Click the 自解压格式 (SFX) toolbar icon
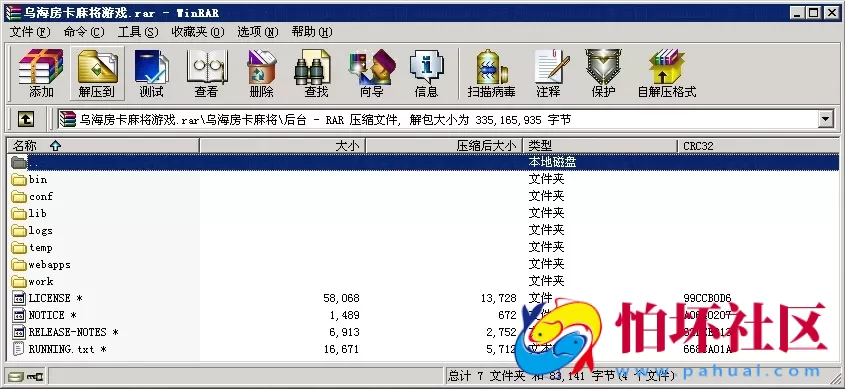 (x=667, y=67)
